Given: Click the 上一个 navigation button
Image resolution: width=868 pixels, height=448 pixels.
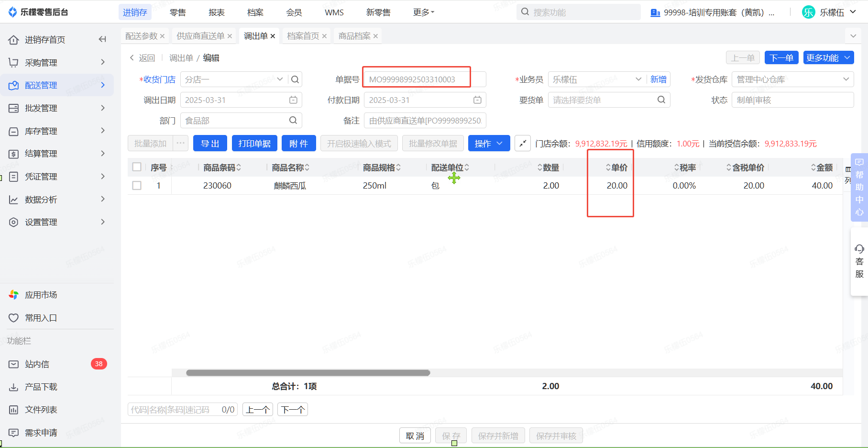Looking at the screenshot, I should [x=258, y=410].
